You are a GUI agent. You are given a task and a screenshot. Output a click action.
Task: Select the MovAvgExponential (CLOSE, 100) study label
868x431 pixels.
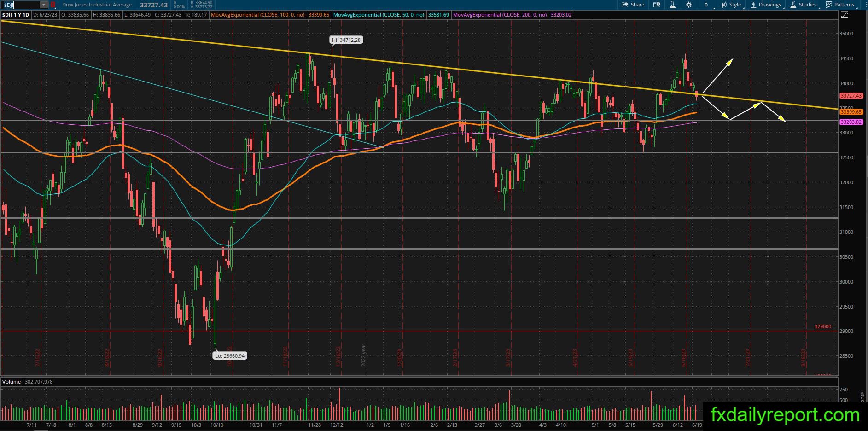(x=258, y=15)
